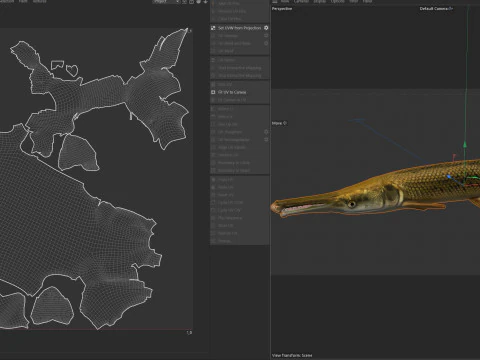
Task: Select dimmed Boundary to Circle entry
Action: click(x=234, y=163)
